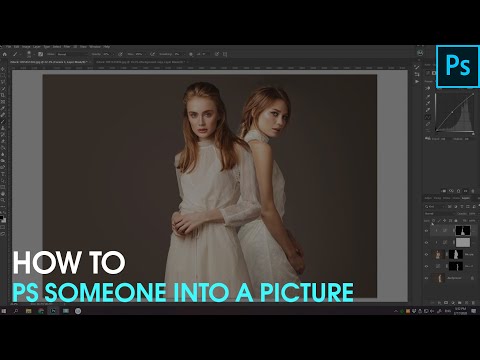Select the Zoom tool
Viewport: 480px width, 360px height.
pos(3,200)
